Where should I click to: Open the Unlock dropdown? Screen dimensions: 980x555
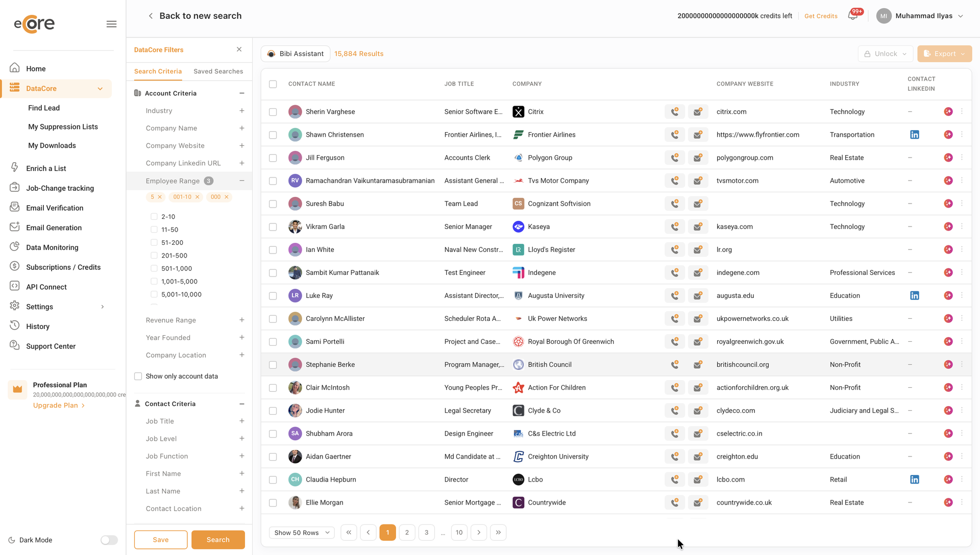[x=886, y=54]
